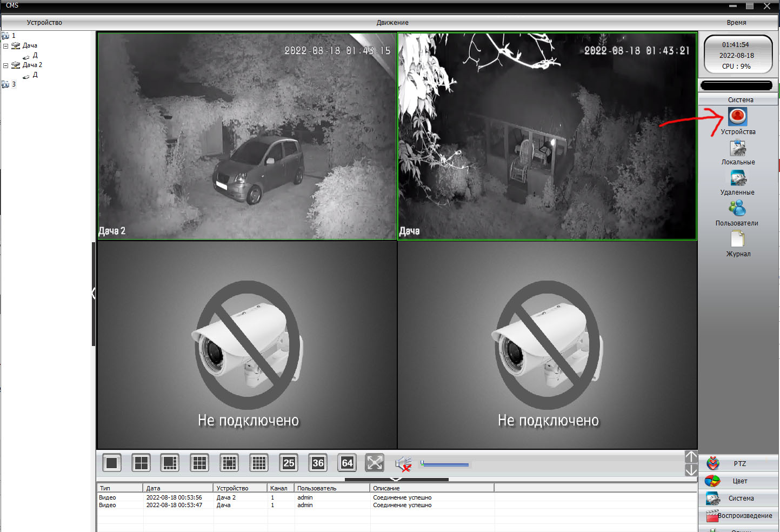The height and width of the screenshot is (532, 780).
Task: Select the 25-channel grid layout
Action: pyautogui.click(x=289, y=463)
